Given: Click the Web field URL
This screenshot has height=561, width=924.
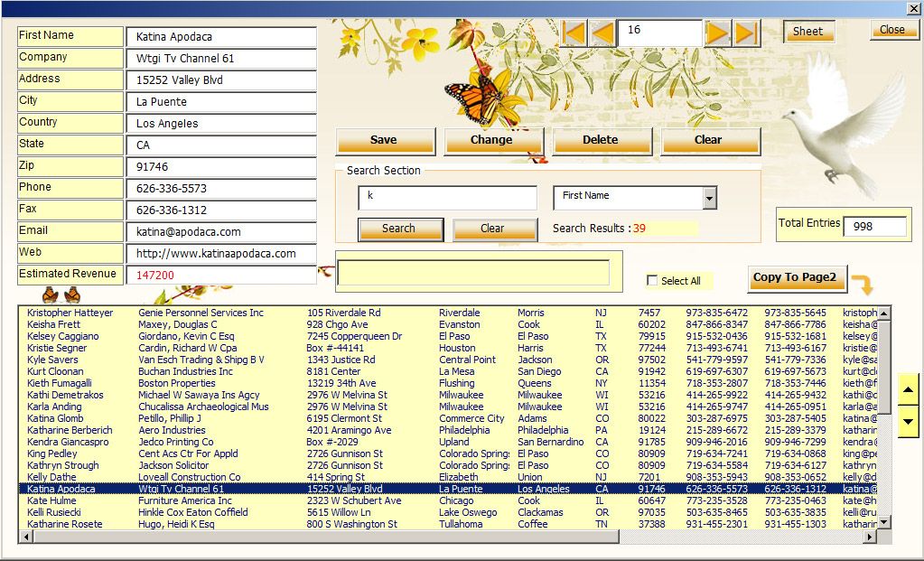Looking at the screenshot, I should click(221, 254).
